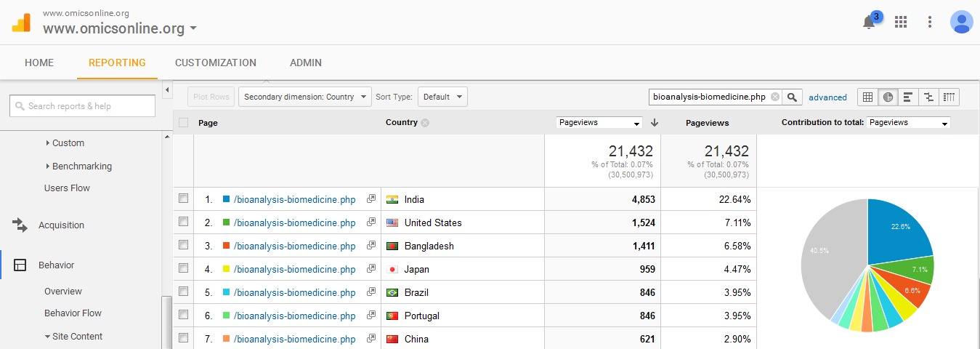Image resolution: width=980 pixels, height=349 pixels.
Task: Open United States row page externally
Action: [x=371, y=222]
